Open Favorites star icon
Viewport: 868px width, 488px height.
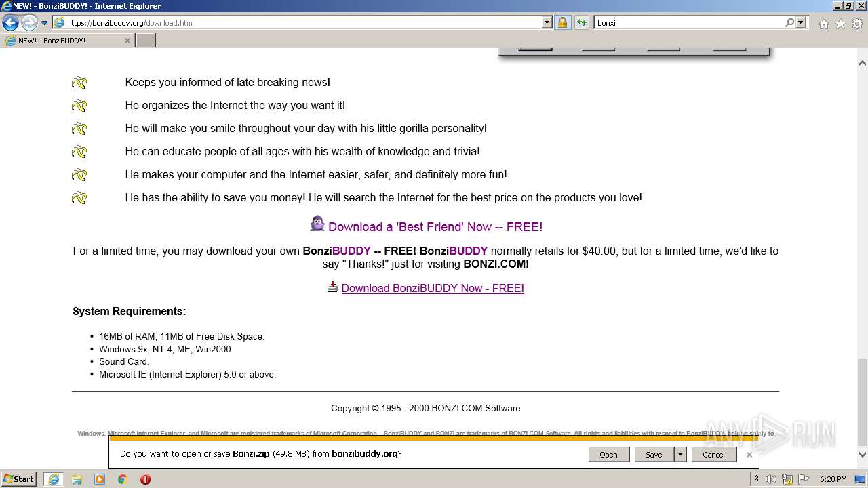click(840, 24)
